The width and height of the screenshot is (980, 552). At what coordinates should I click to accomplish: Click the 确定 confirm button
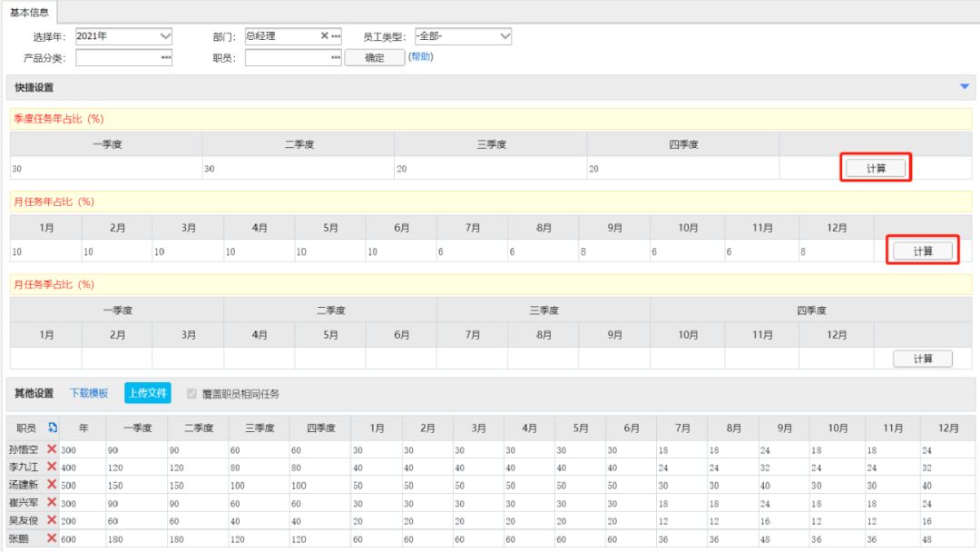click(374, 57)
